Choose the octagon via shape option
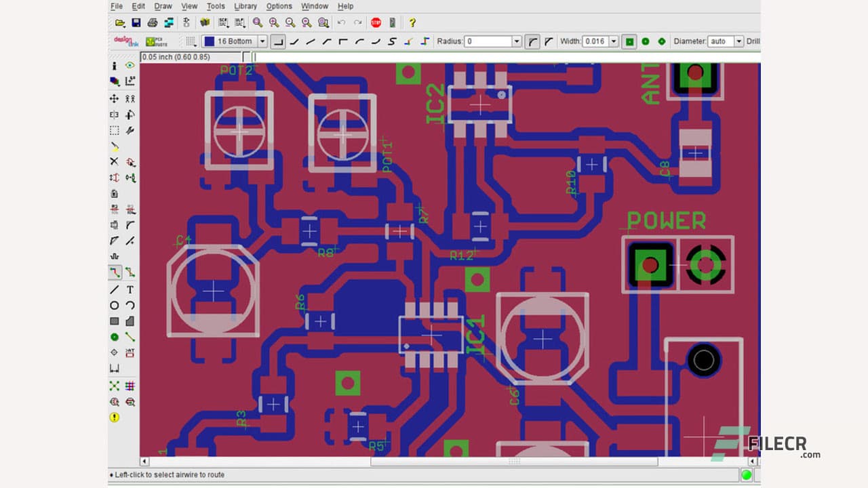 (x=662, y=41)
